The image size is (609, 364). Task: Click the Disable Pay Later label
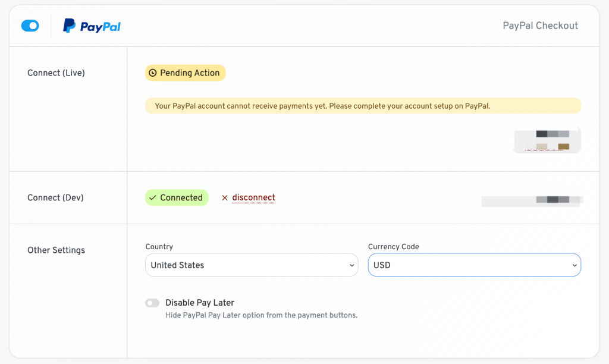200,303
